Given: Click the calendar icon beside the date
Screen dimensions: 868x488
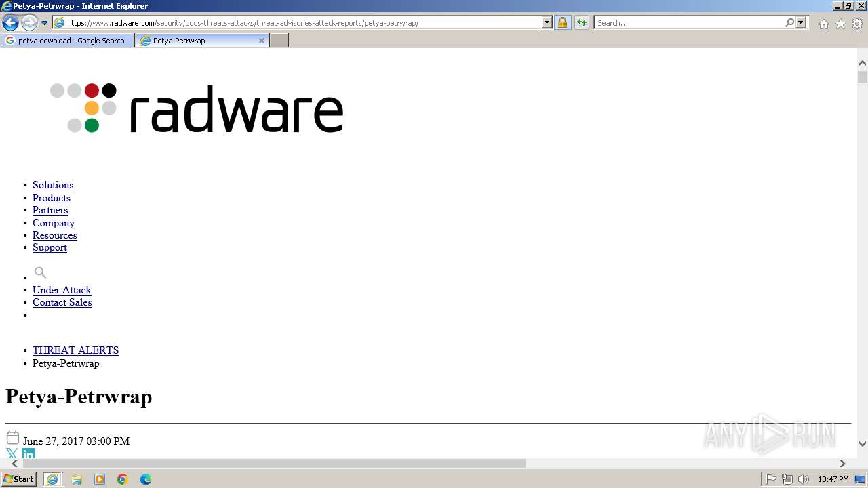Looking at the screenshot, I should click(x=13, y=438).
